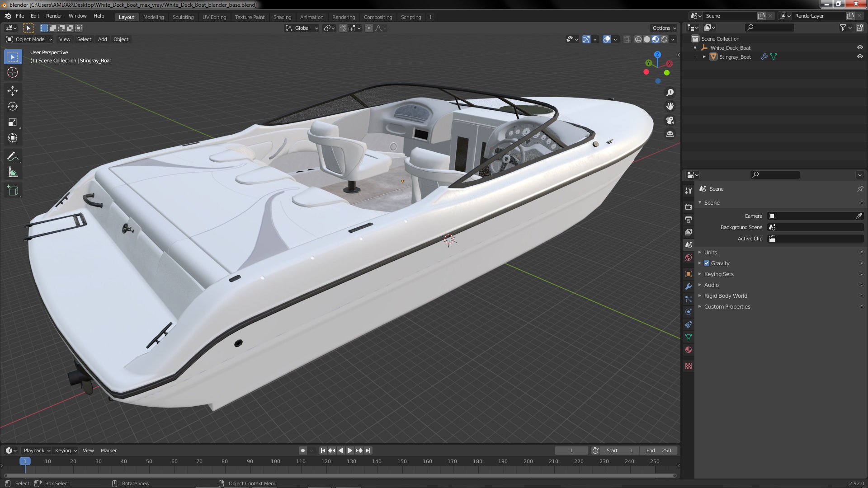The height and width of the screenshot is (488, 868).
Task: Click the Camera selection field
Action: point(811,216)
